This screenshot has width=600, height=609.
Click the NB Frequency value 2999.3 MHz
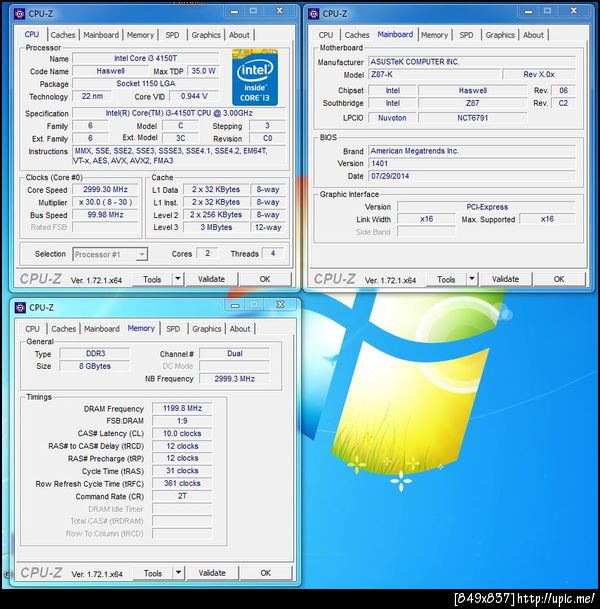click(x=235, y=379)
